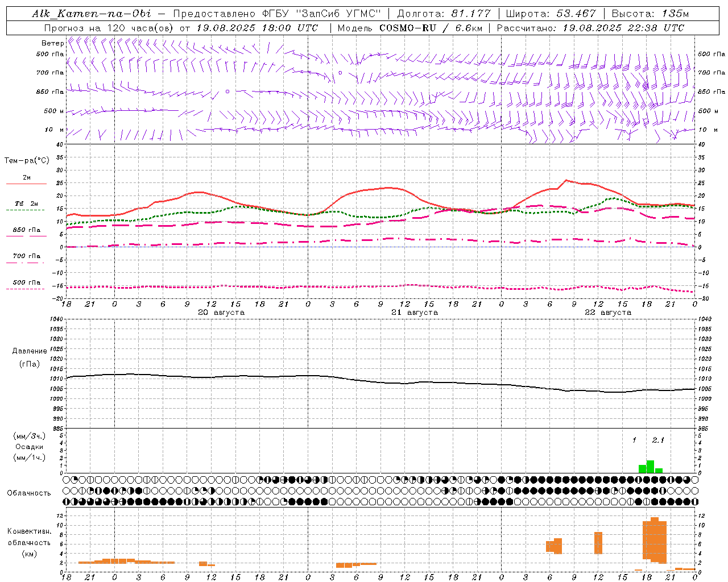This screenshot has width=728, height=582.
Task: Click the Прогноз на 120 часа(ов) text
Action: (x=110, y=28)
